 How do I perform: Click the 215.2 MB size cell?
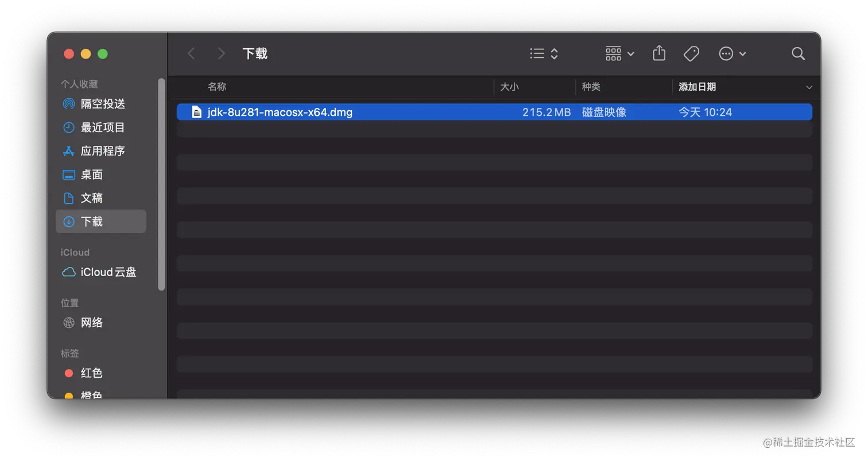547,112
